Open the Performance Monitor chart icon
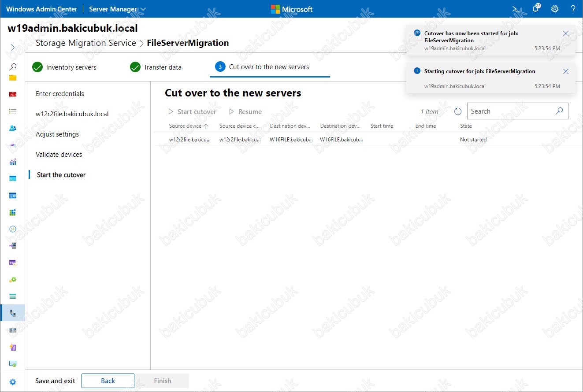 (12, 162)
